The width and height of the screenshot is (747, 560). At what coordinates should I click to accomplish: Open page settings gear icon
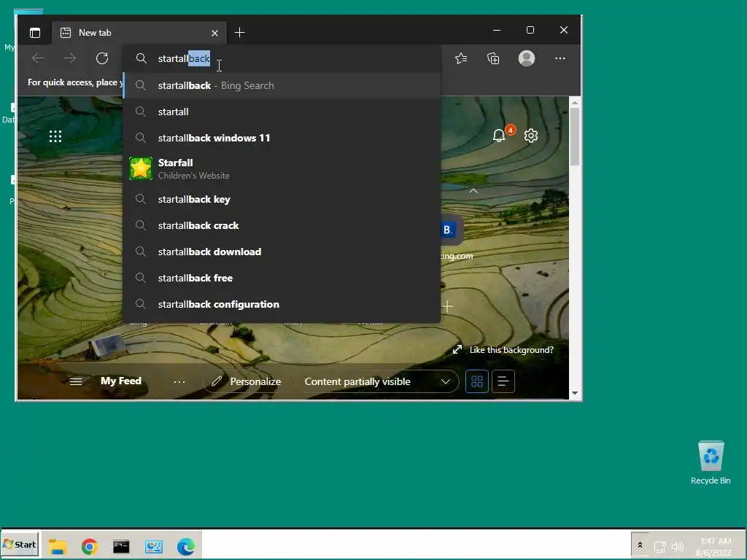tap(531, 136)
